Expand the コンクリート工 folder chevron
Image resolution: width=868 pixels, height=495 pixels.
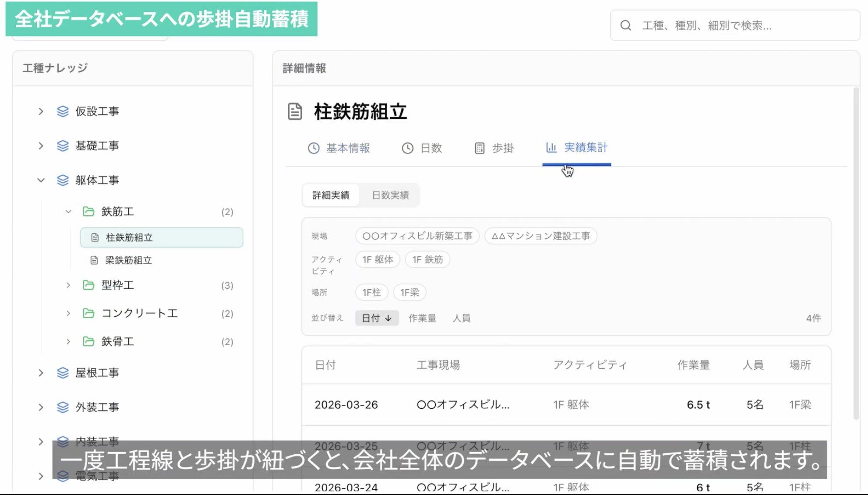coord(68,313)
